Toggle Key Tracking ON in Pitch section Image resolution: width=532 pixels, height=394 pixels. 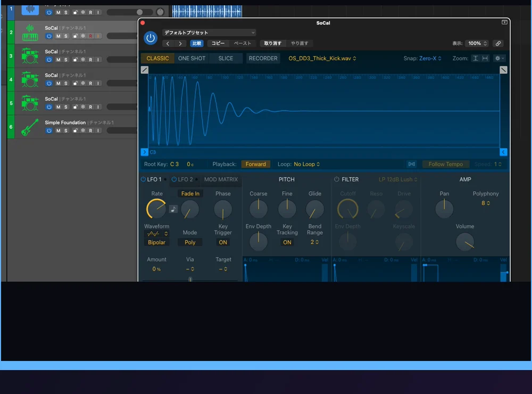pyautogui.click(x=287, y=242)
